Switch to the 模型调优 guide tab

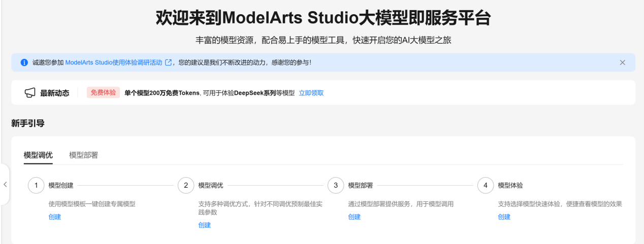point(38,155)
